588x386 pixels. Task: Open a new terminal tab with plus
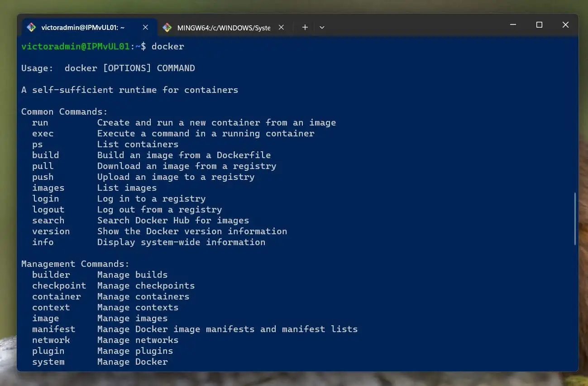(x=305, y=27)
